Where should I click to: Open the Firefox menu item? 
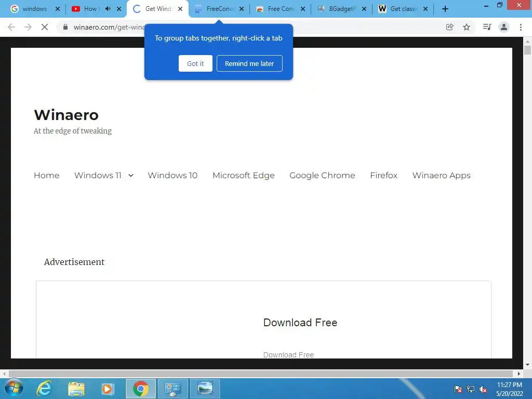(383, 176)
